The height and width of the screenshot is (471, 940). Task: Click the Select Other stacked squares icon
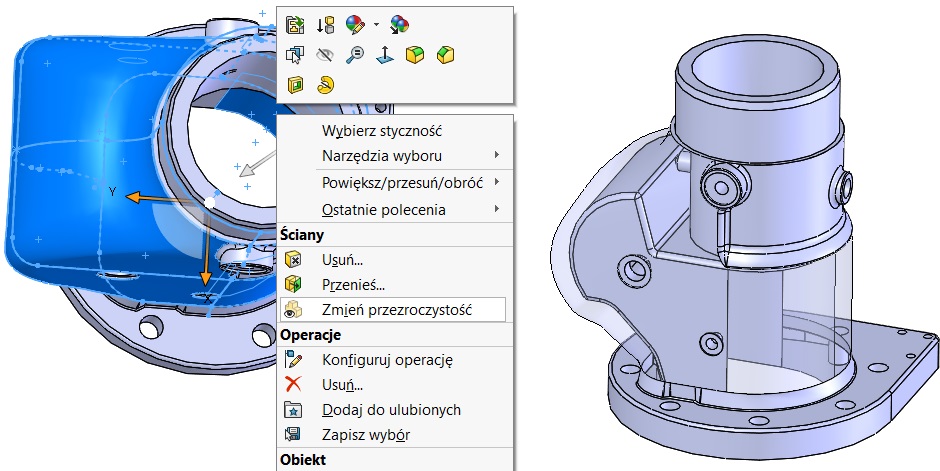pyautogui.click(x=295, y=55)
